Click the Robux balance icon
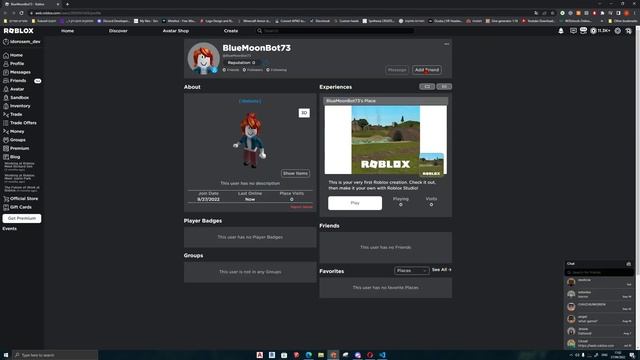 593,31
